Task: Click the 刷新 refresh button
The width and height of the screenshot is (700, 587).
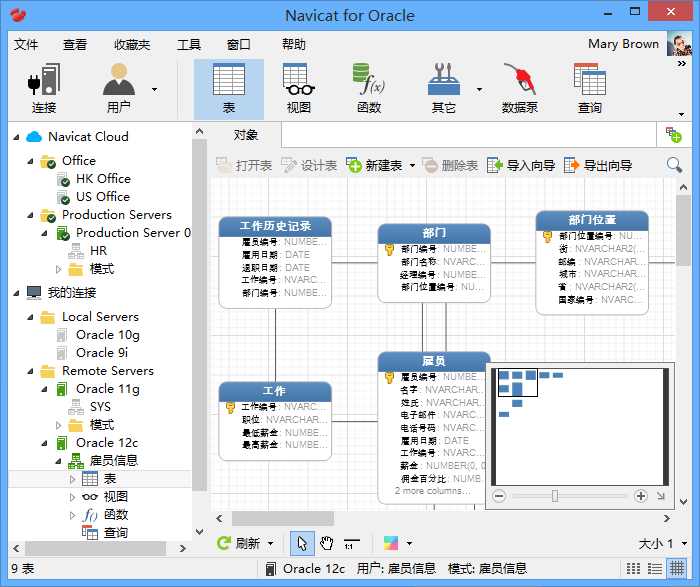Action: click(238, 543)
